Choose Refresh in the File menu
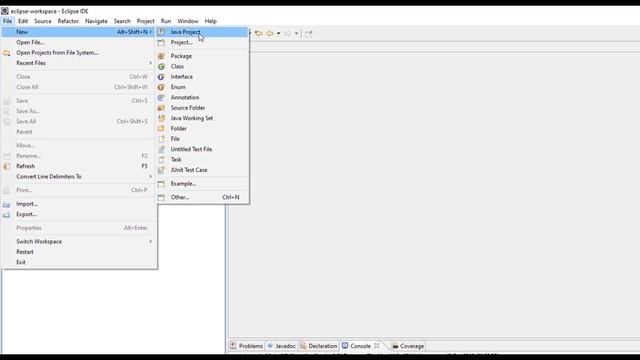The image size is (640, 360). point(79,166)
